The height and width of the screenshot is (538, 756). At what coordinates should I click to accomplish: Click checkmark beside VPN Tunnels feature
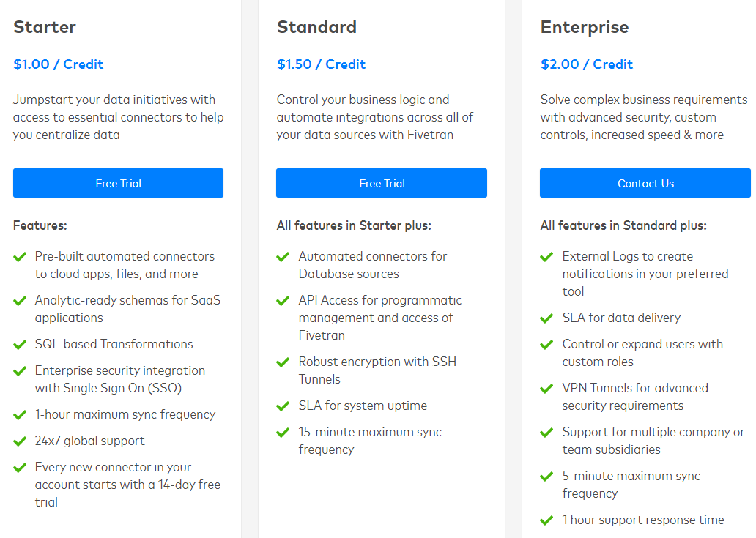click(x=546, y=389)
